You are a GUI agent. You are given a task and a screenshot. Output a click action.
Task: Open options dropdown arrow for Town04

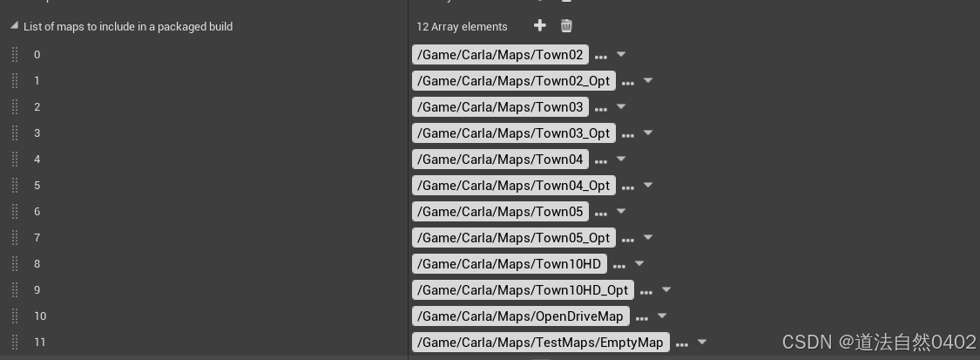pyautogui.click(x=620, y=159)
